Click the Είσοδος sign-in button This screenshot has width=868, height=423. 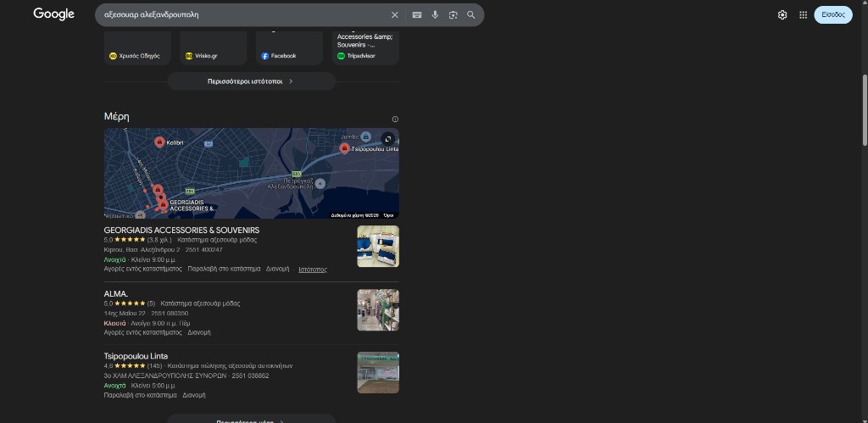pyautogui.click(x=833, y=15)
